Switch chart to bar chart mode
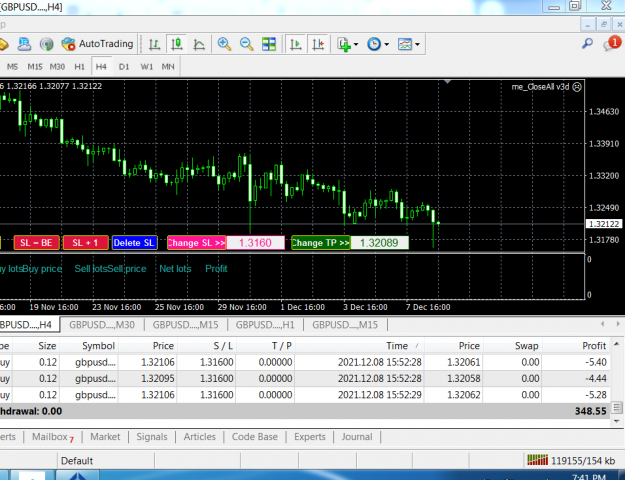This screenshot has height=480, width=625. pos(155,44)
